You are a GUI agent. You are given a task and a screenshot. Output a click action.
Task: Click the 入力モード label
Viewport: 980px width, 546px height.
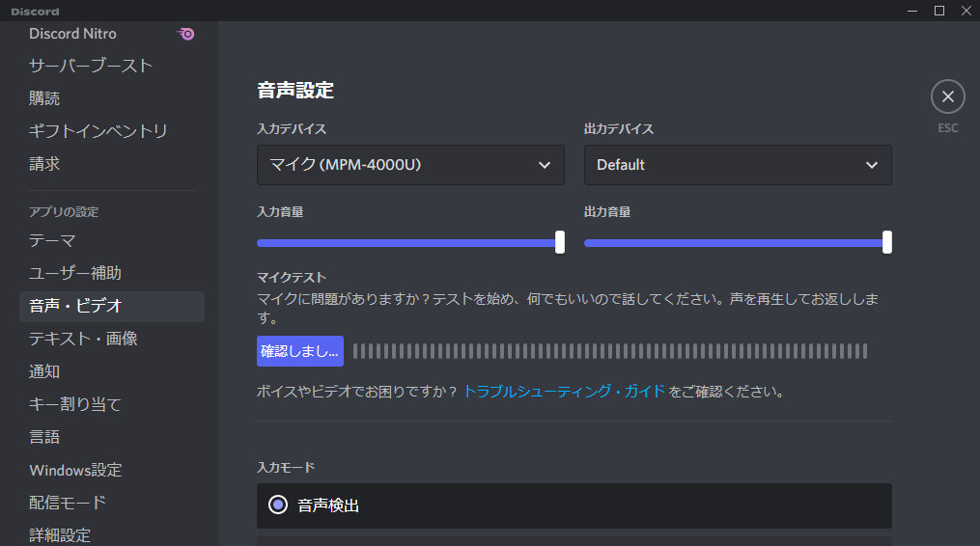pyautogui.click(x=286, y=467)
